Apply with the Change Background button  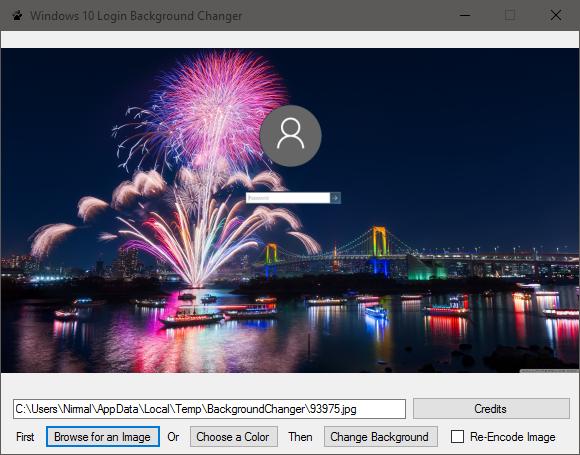tap(380, 437)
